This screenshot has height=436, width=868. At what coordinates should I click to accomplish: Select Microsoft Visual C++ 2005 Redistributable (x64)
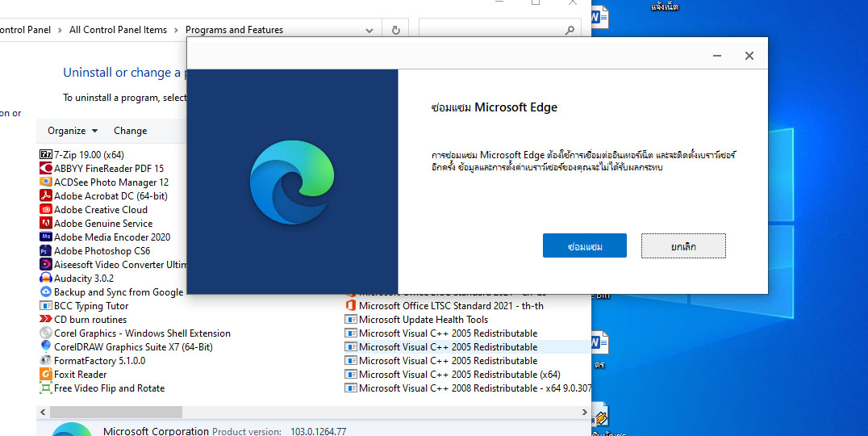pyautogui.click(x=460, y=375)
